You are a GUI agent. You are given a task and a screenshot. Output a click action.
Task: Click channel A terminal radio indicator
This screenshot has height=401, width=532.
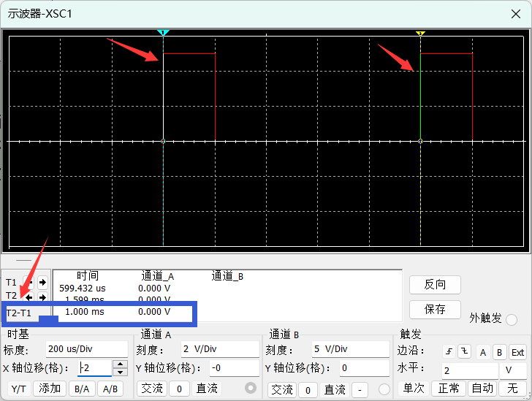pos(251,388)
